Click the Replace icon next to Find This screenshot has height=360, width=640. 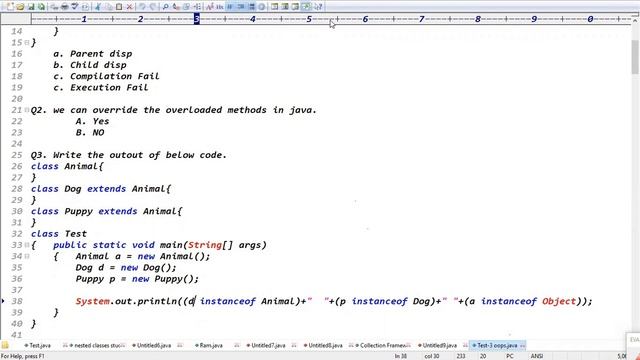176,7
